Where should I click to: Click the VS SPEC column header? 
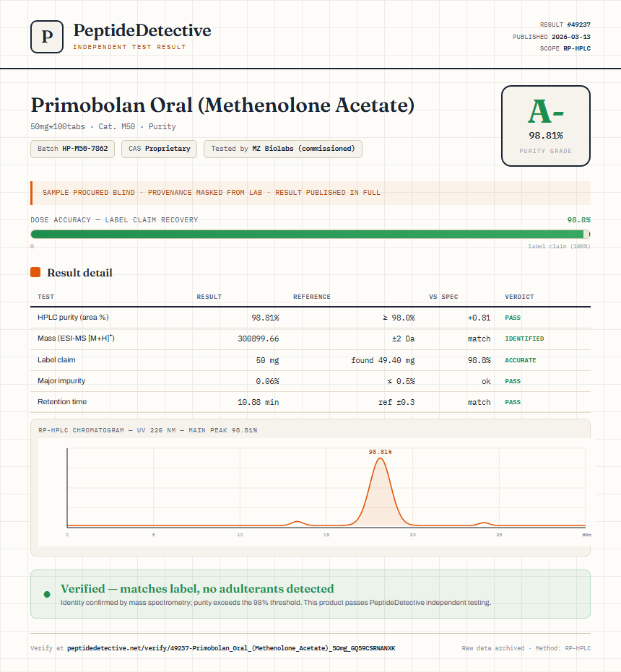click(x=443, y=297)
